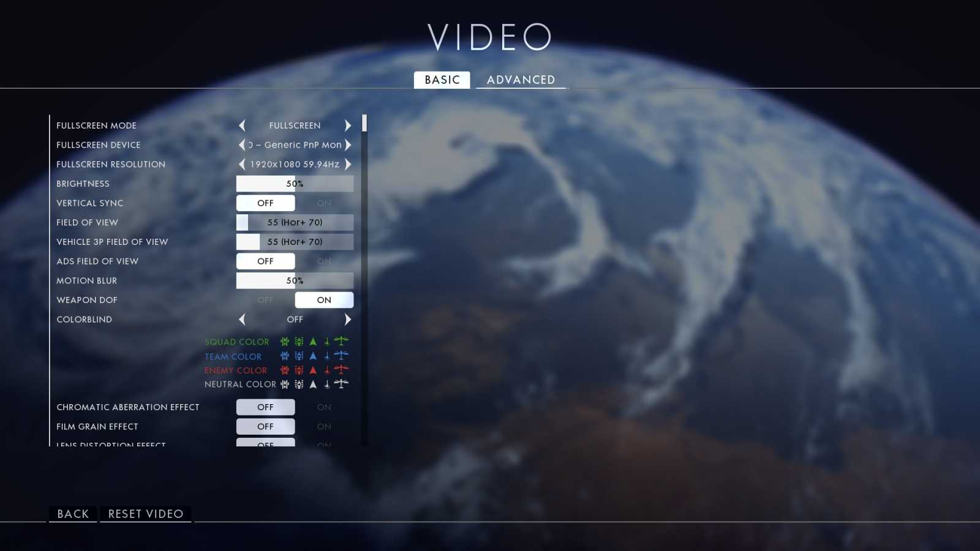Click the Colorblind OFF value text
The height and width of the screenshot is (551, 980).
(295, 320)
